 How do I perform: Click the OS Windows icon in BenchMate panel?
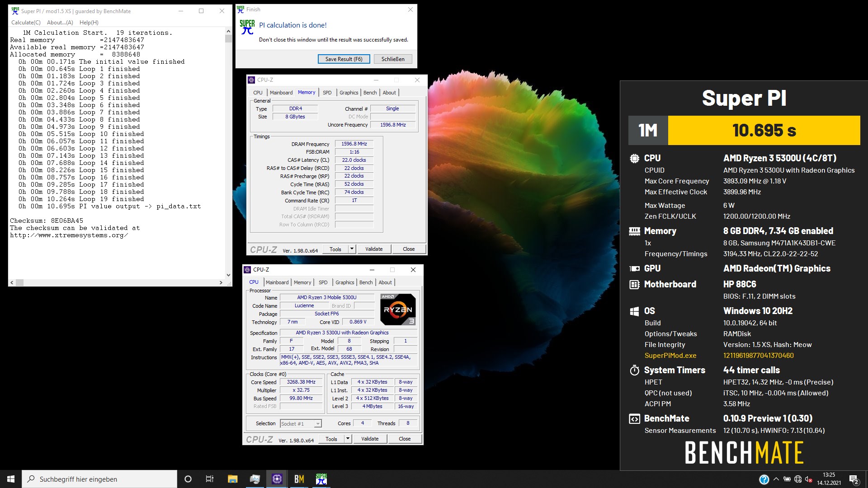pos(634,311)
